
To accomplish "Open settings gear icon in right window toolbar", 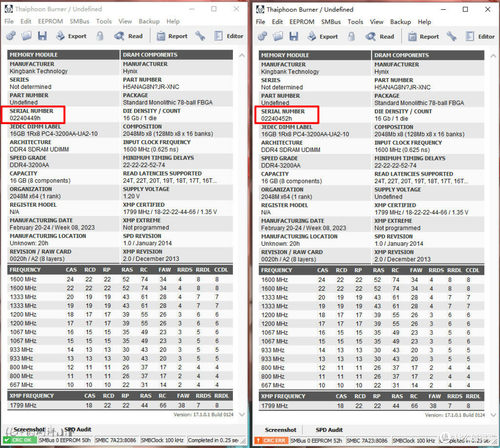I will [262, 37].
